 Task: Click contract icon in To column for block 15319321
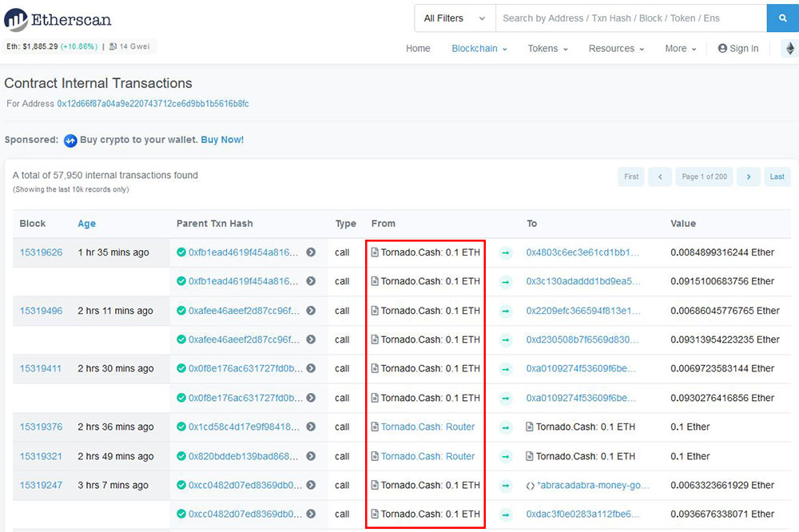pyautogui.click(x=530, y=456)
